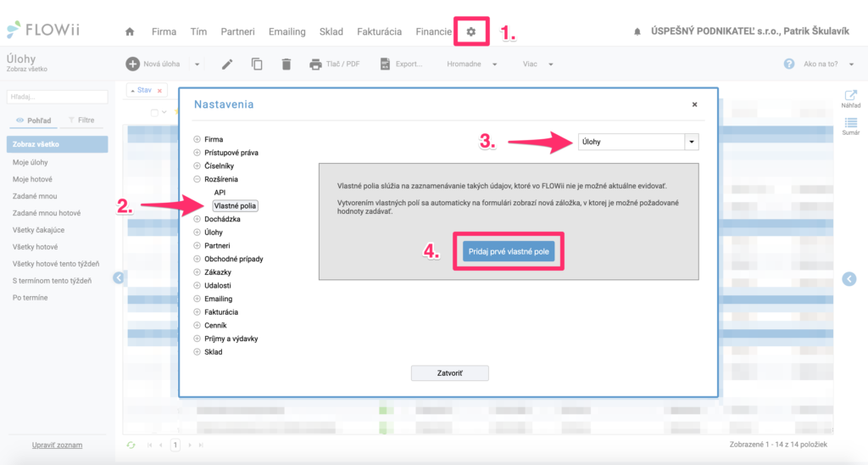Open notifications bell icon
Viewport: 868px width, 465px height.
point(637,31)
